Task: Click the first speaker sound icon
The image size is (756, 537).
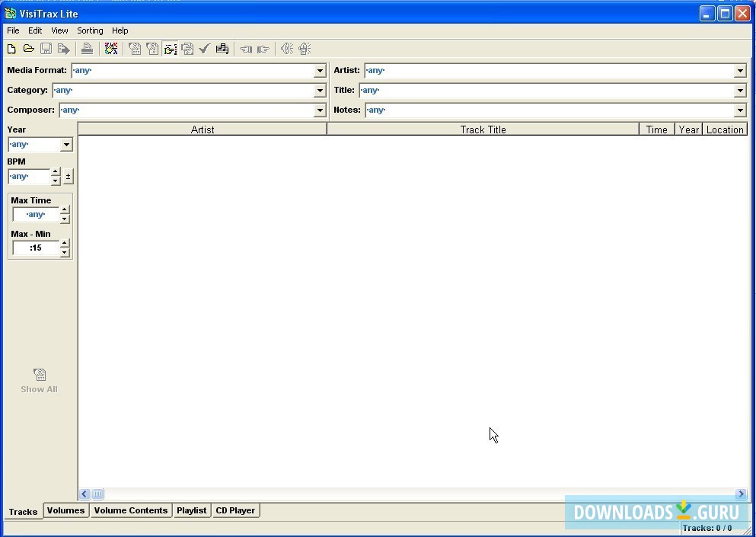Action: click(x=287, y=49)
